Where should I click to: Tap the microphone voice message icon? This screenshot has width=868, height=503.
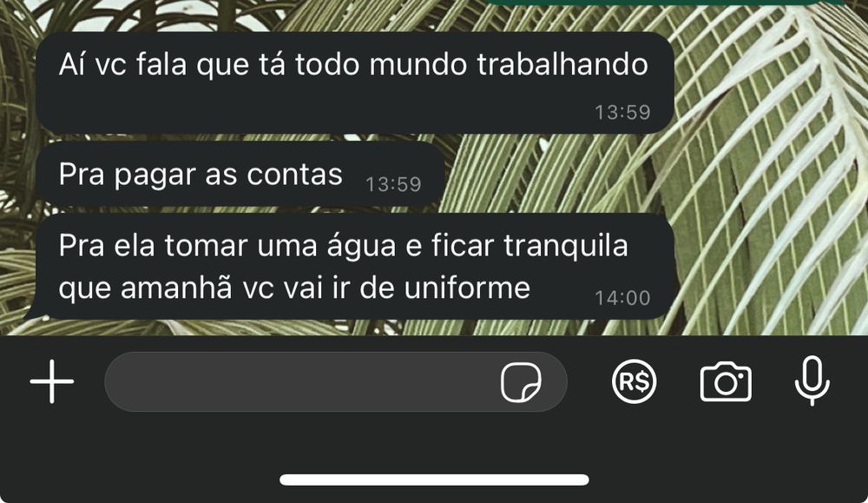click(812, 381)
